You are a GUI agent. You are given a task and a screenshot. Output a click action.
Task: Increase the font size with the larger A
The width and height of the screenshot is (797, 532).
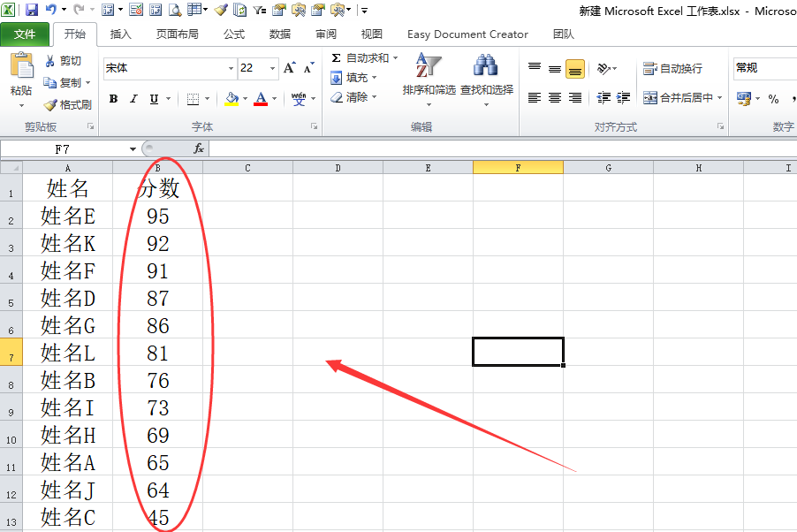[289, 68]
